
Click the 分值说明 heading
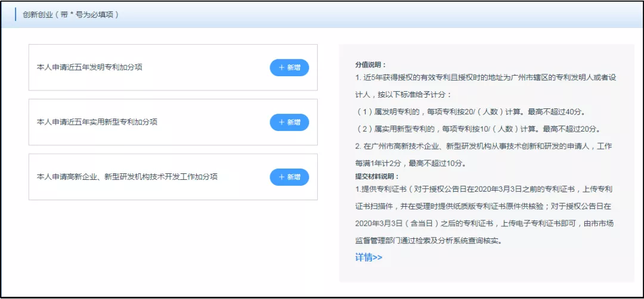371,65
